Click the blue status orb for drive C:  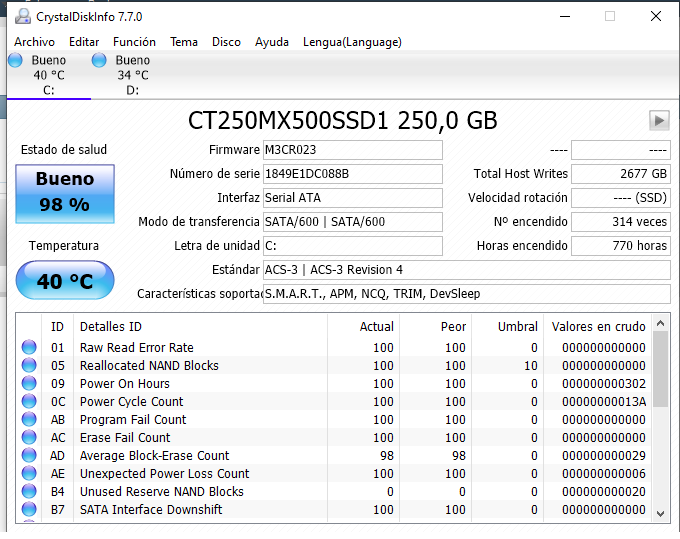15,60
